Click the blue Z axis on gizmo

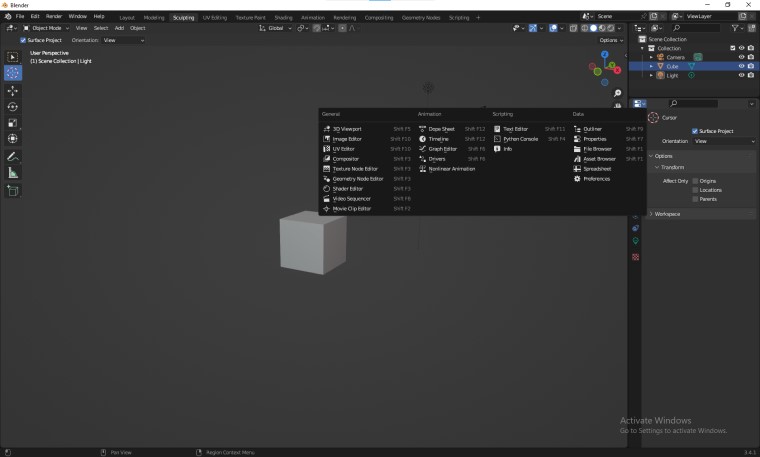(604, 54)
